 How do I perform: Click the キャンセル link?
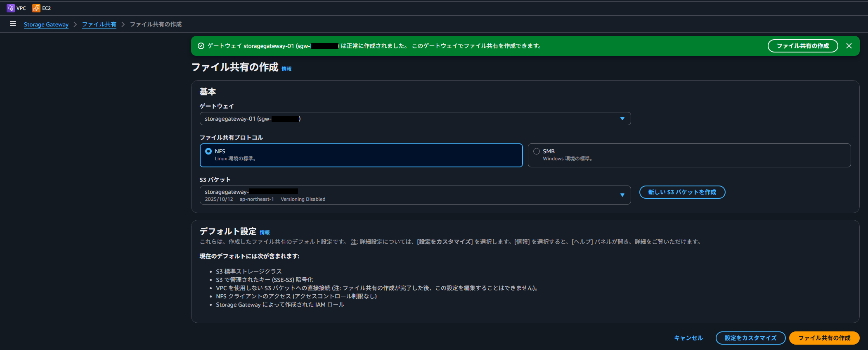[688, 338]
